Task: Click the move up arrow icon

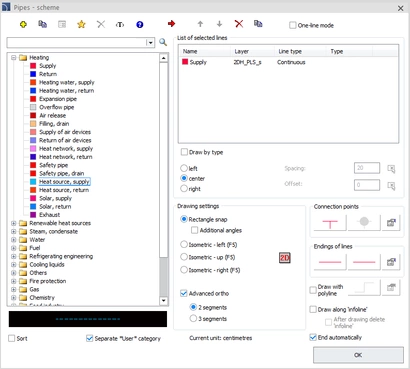Action: 200,24
